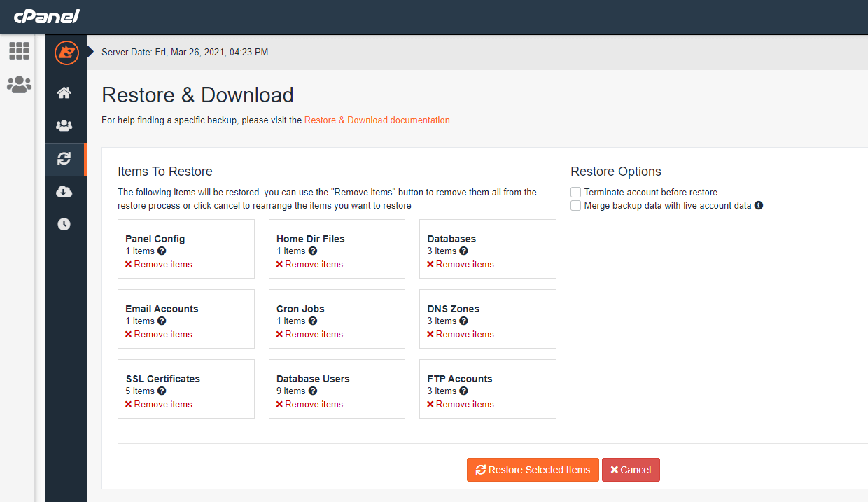This screenshot has width=868, height=502.
Task: Click the Cron Jobs card title
Action: coord(300,309)
